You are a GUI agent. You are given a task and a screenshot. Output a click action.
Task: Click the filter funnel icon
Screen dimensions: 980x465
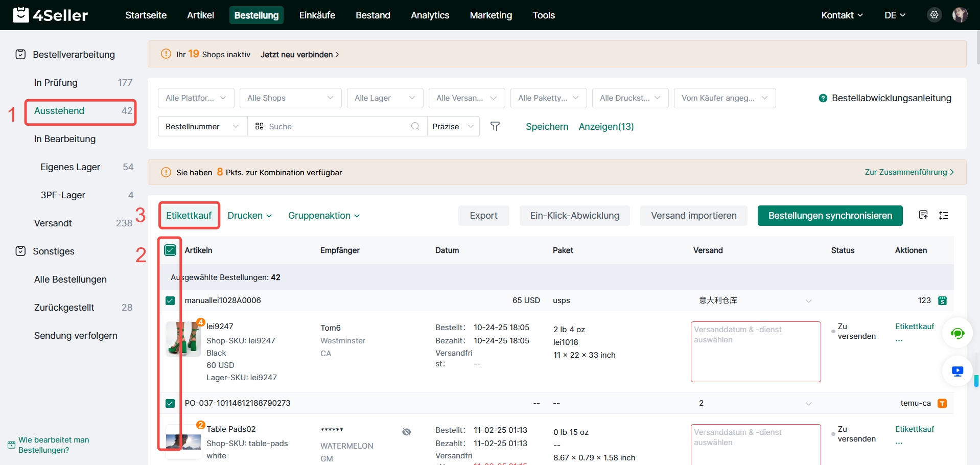click(495, 126)
